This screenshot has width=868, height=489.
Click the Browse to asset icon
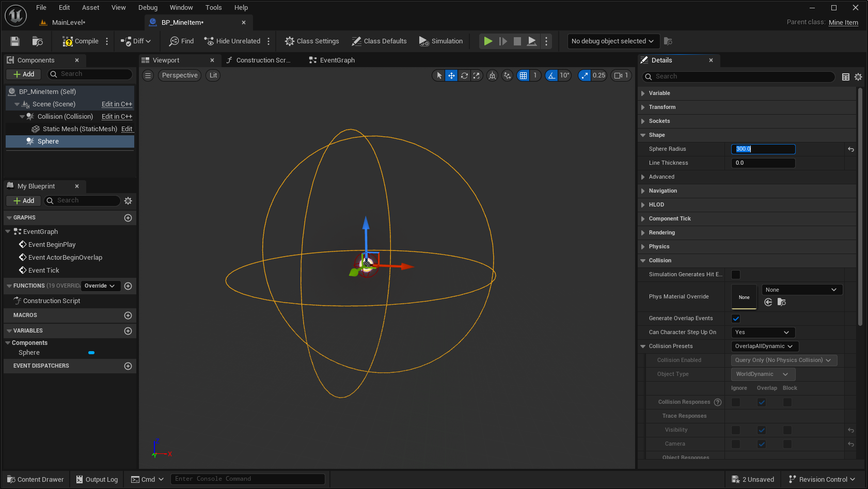[37, 41]
